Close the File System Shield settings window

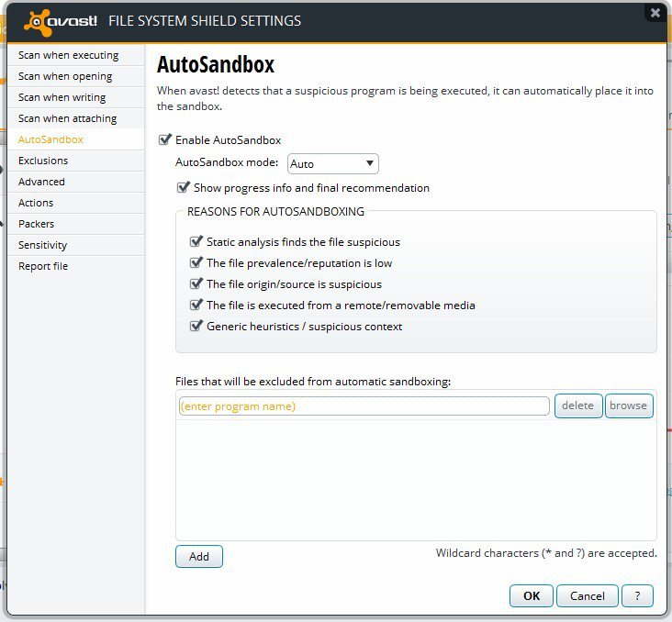[655, 13]
